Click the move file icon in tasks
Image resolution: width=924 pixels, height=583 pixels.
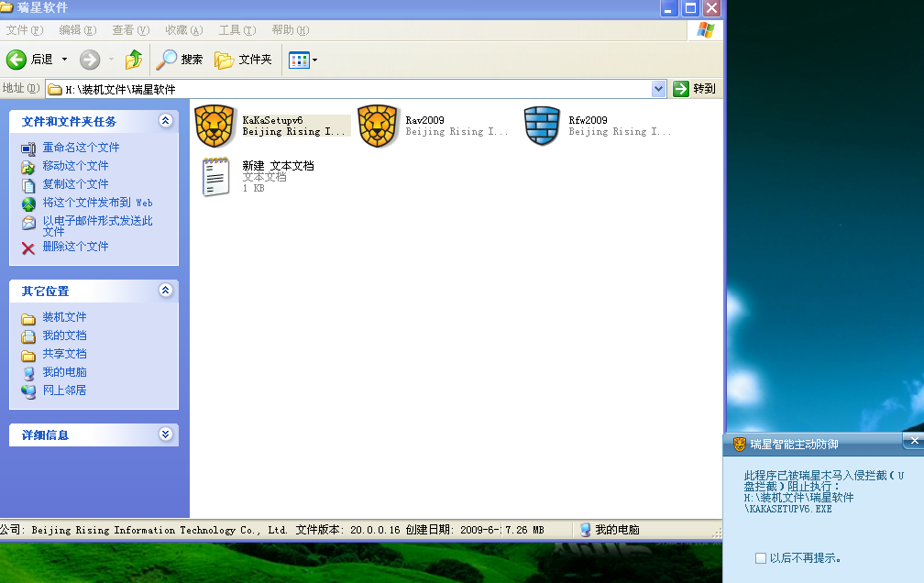28,167
